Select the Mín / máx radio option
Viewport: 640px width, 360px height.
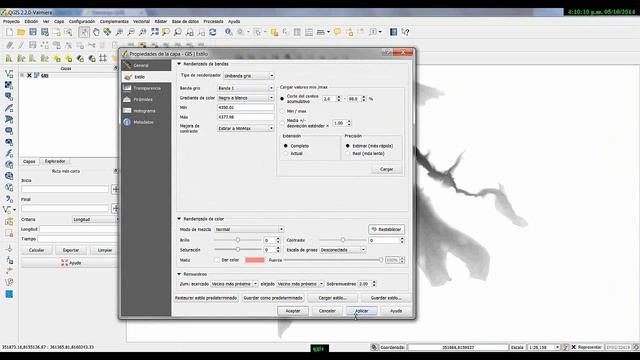coord(282,111)
